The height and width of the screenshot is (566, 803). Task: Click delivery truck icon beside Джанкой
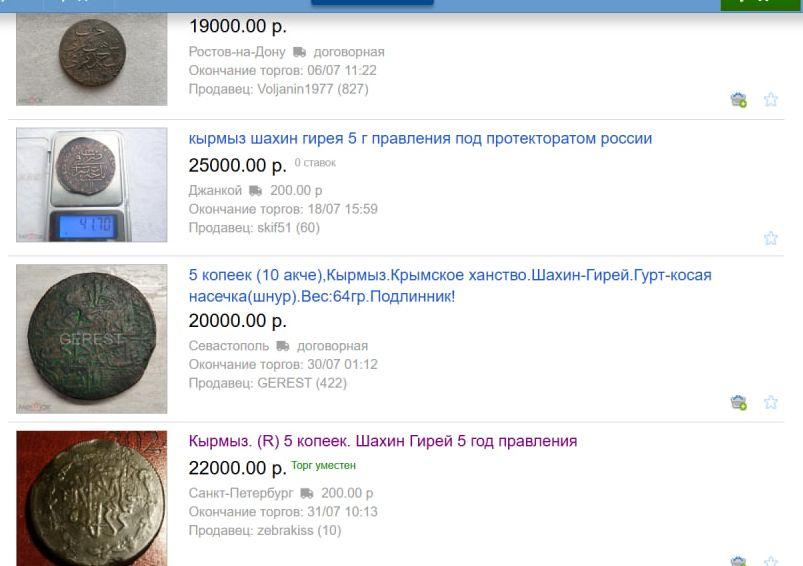(256, 191)
